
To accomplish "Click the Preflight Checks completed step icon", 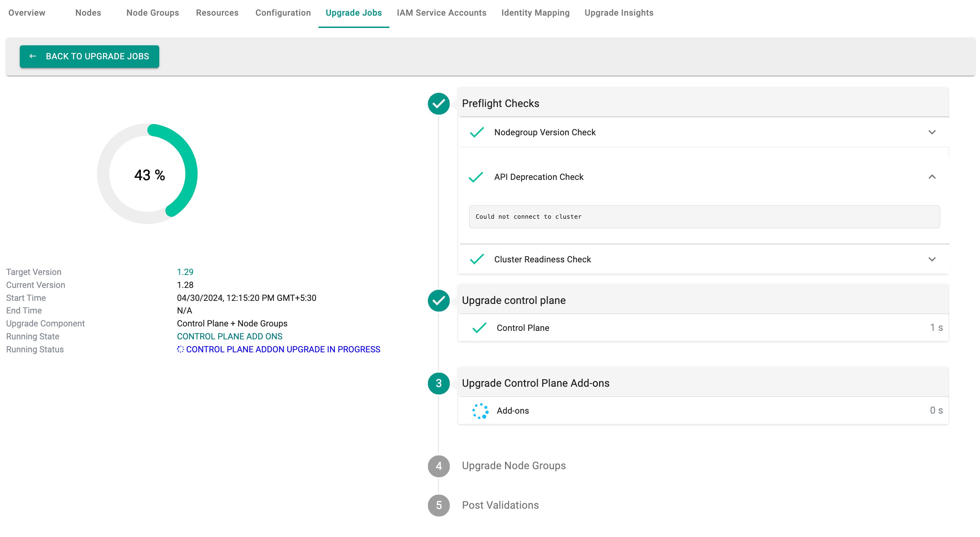I will tap(439, 103).
